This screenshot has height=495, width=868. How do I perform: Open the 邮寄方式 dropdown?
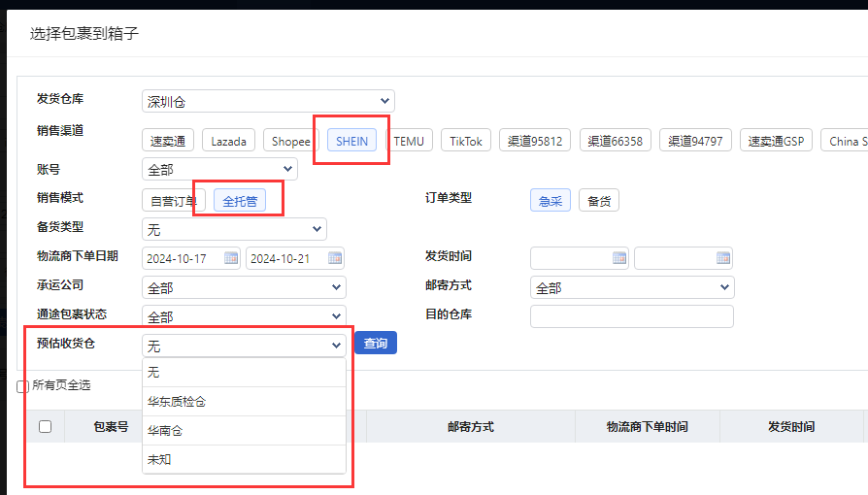point(631,288)
